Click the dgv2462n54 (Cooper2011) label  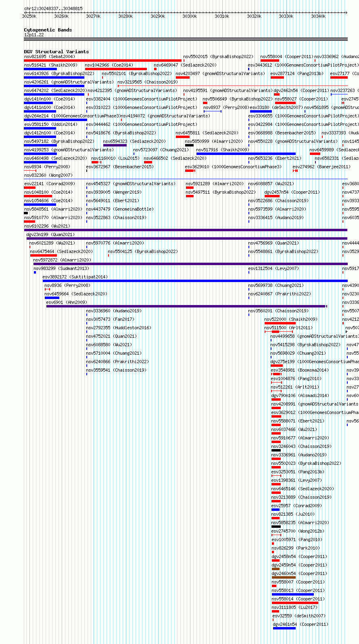click(301, 90)
